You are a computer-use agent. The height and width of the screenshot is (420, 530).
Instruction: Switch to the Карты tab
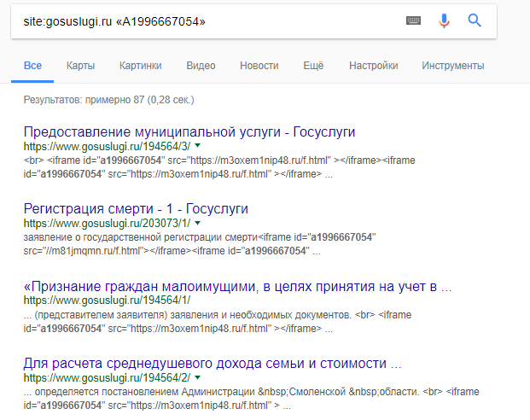tap(80, 66)
